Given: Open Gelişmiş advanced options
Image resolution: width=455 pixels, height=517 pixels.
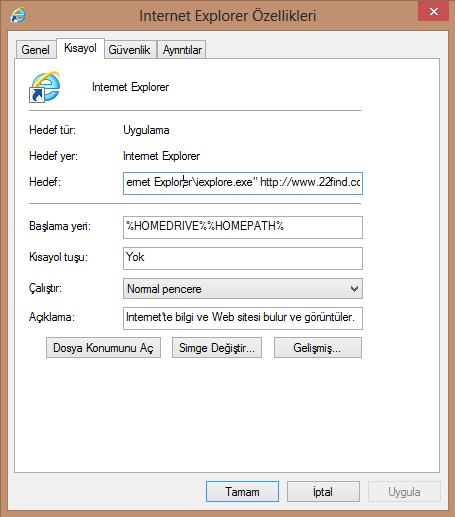Looking at the screenshot, I should click(318, 348).
